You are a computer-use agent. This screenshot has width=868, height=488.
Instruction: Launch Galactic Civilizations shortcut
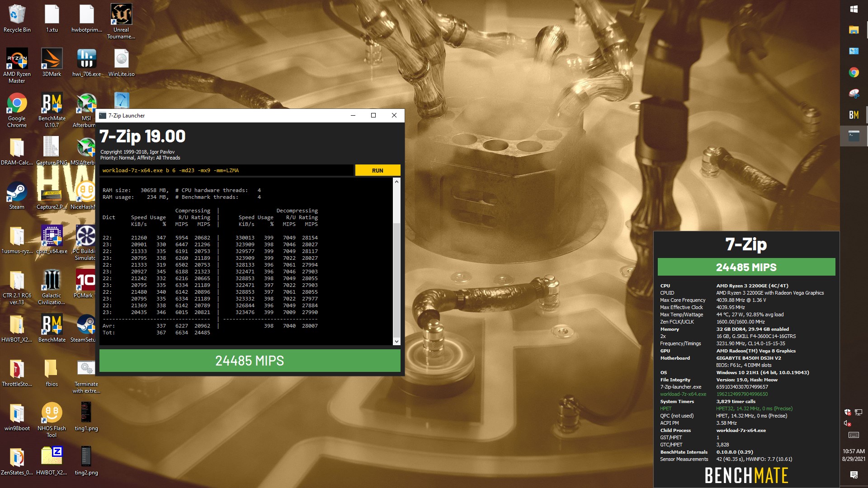(x=52, y=287)
